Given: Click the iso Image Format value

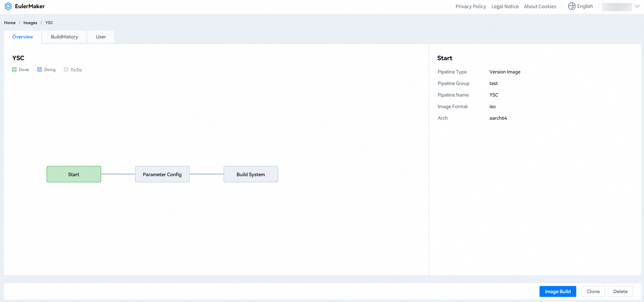Looking at the screenshot, I should (x=493, y=106).
